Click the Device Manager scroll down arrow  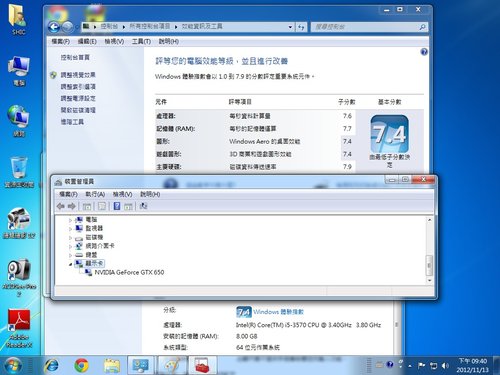click(429, 281)
